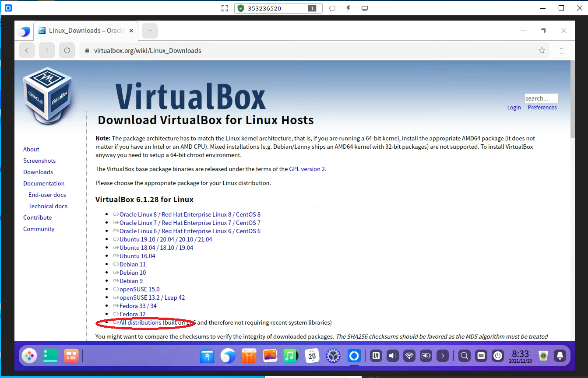Open the deepin launcher in the dock

[x=29, y=356]
